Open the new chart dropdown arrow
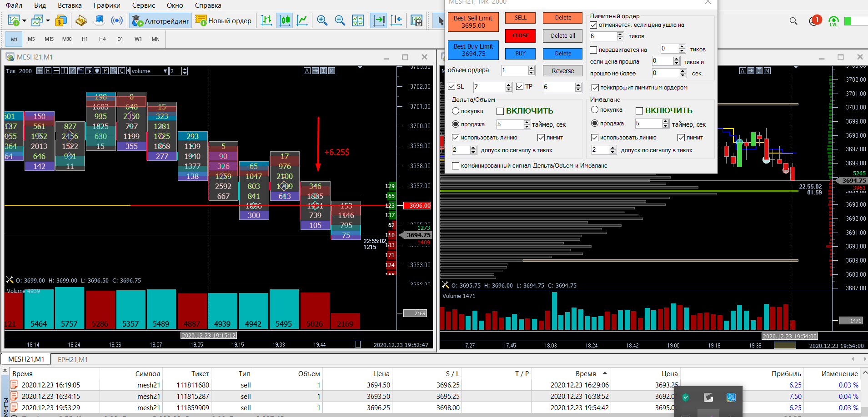This screenshot has width=868, height=417. (x=24, y=20)
